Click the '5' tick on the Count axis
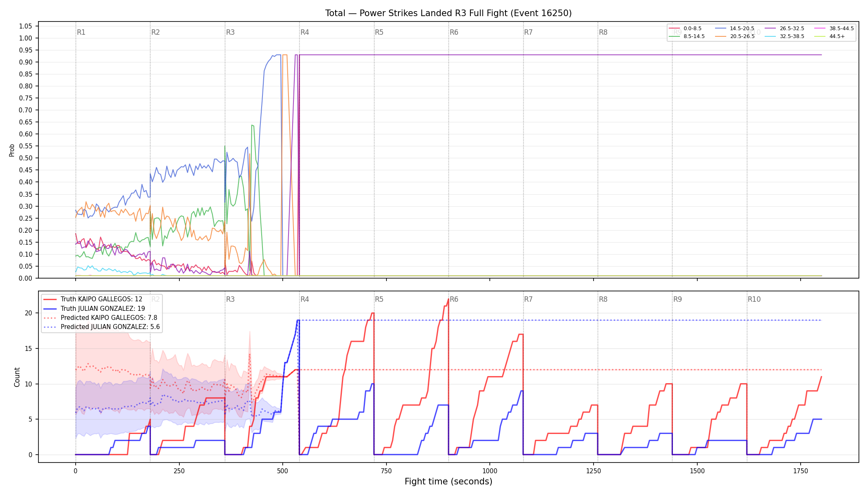 30,419
